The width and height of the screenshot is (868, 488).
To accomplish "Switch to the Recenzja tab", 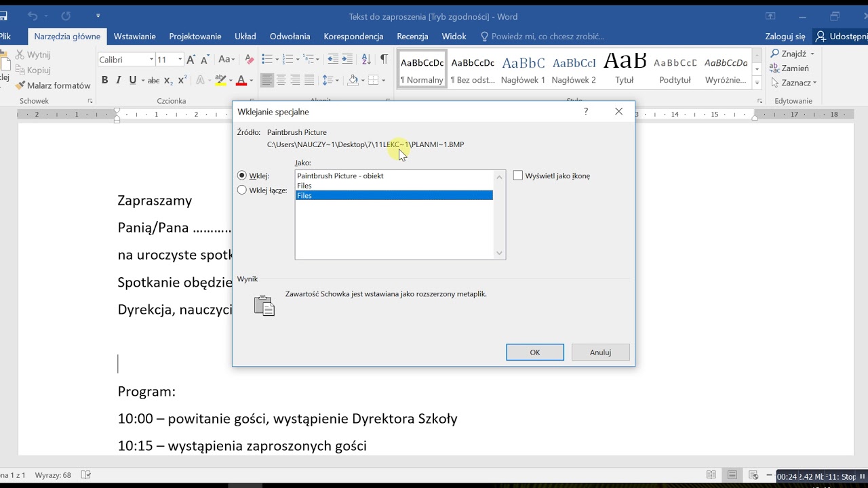I will pyautogui.click(x=412, y=37).
